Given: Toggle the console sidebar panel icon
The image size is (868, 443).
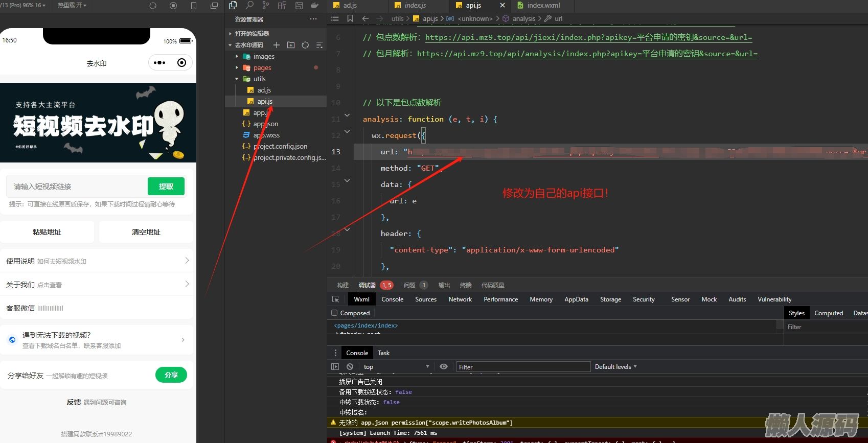Looking at the screenshot, I should pyautogui.click(x=335, y=367).
